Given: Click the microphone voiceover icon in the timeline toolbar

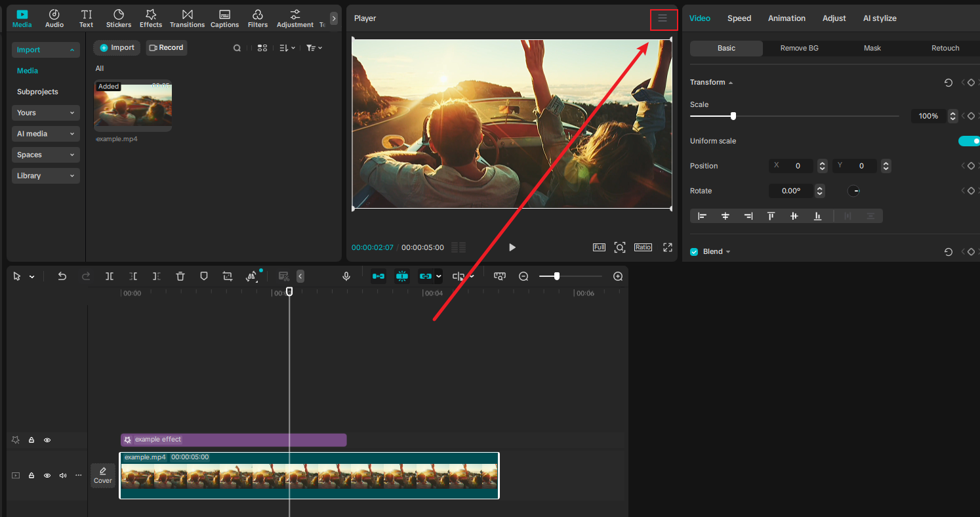Looking at the screenshot, I should click(346, 276).
